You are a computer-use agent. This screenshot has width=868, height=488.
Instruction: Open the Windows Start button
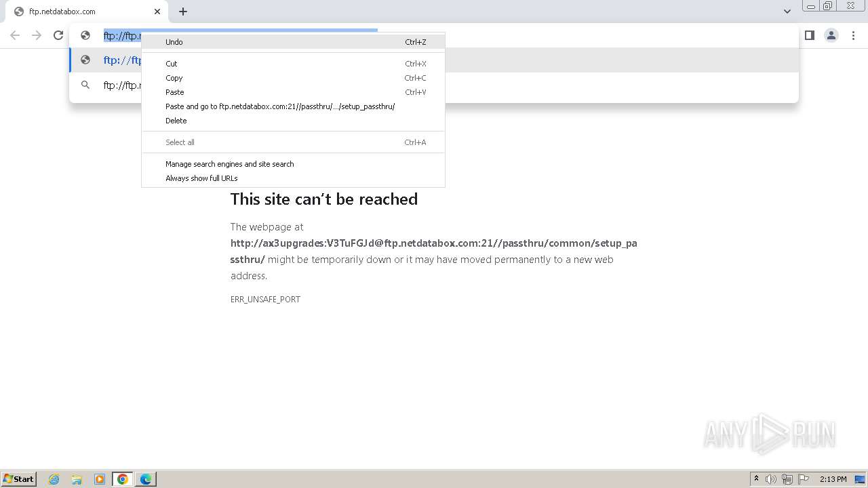[x=19, y=479]
